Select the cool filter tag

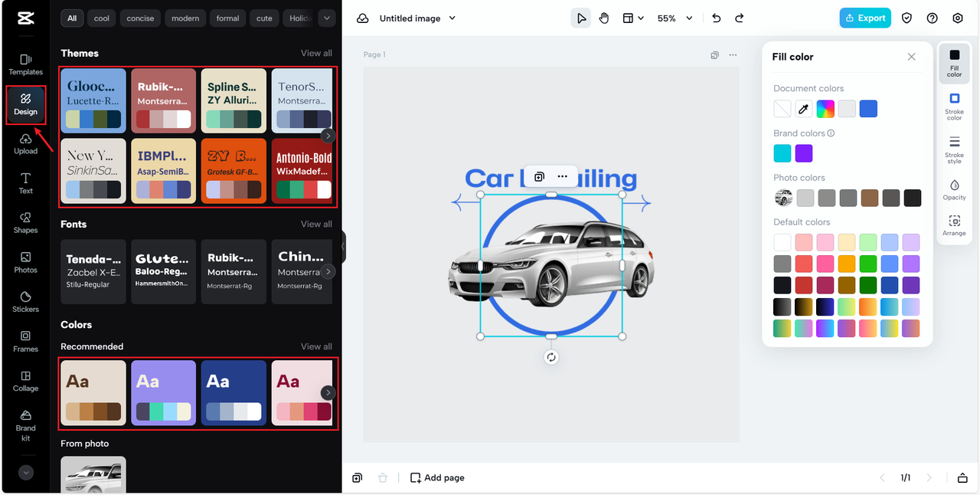click(x=102, y=18)
